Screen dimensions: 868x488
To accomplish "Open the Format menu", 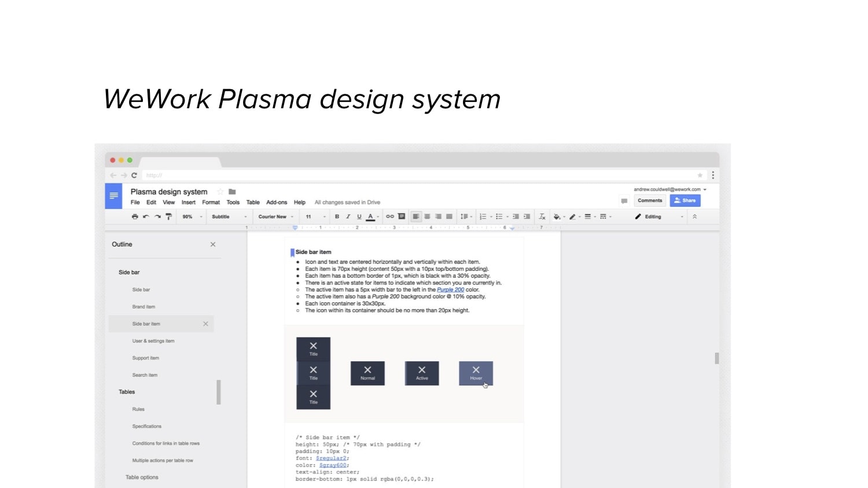I will [x=211, y=203].
